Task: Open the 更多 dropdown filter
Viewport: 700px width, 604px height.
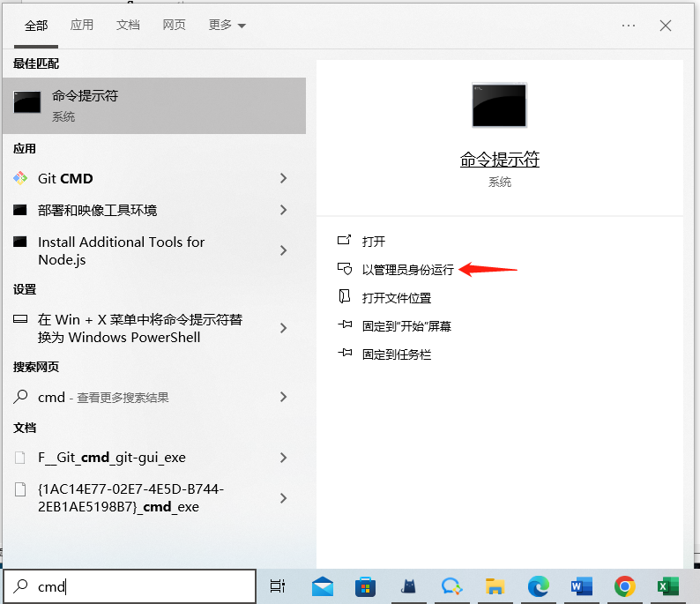Action: click(x=227, y=25)
